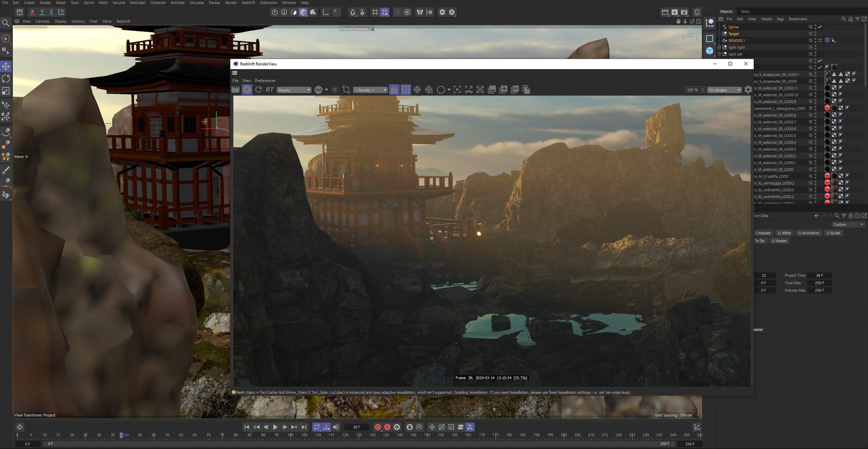Open Redshift RenderView settings gear
Image resolution: width=868 pixels, height=449 pixels.
point(748,90)
